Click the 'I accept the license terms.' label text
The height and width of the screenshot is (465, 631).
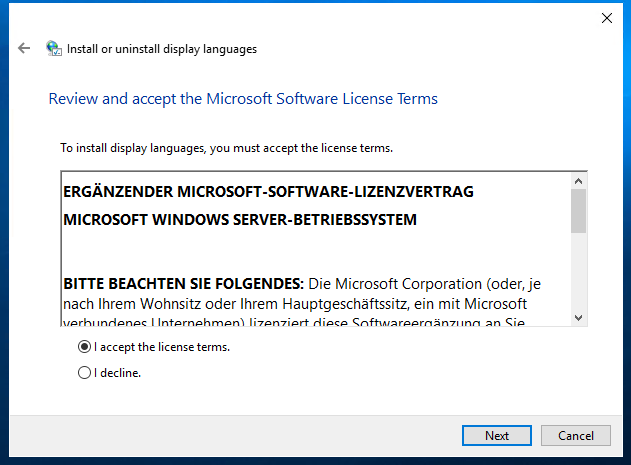click(x=161, y=348)
